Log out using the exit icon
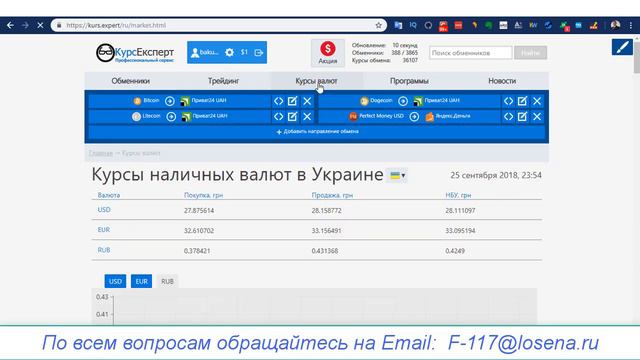The width and height of the screenshot is (640, 360). click(258, 52)
